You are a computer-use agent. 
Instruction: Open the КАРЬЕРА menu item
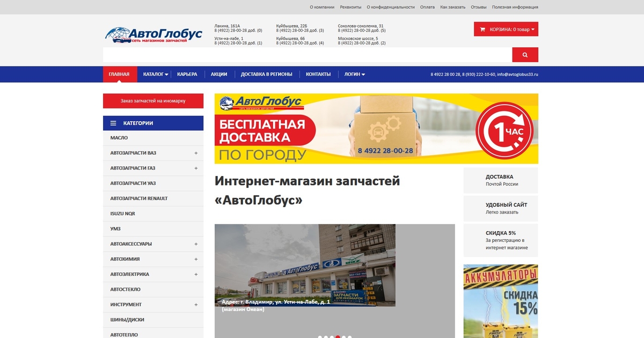point(187,74)
